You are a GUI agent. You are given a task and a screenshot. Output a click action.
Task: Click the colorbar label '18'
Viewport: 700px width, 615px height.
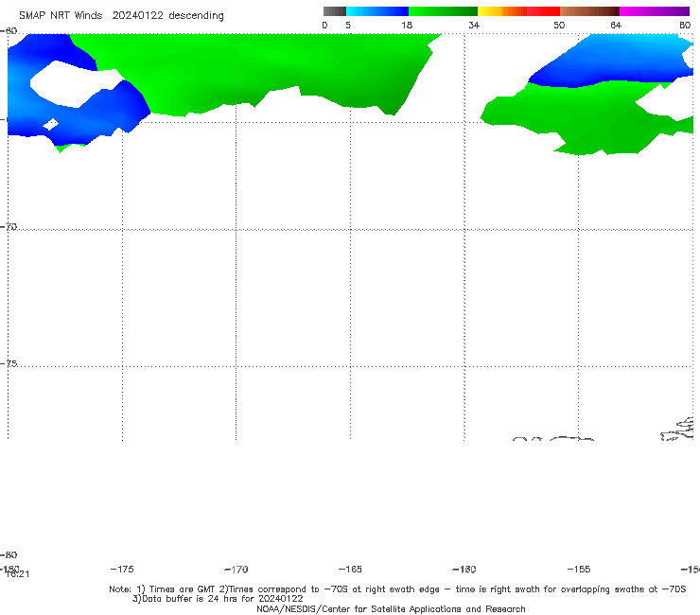coord(407,26)
